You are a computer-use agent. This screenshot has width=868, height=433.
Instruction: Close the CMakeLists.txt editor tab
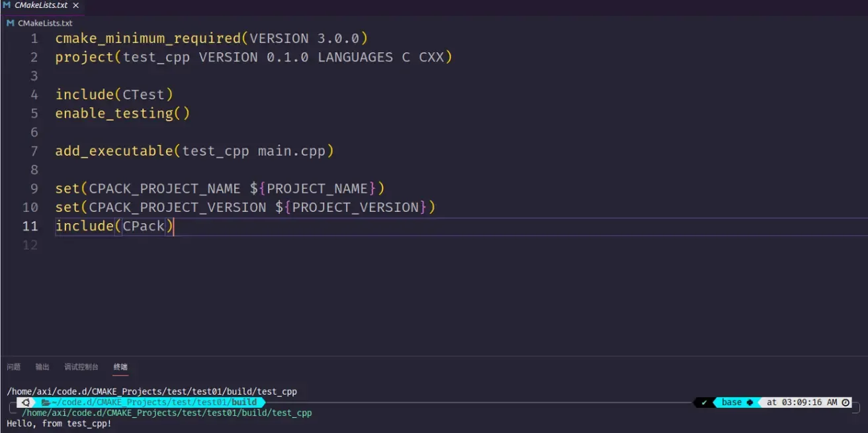76,5
